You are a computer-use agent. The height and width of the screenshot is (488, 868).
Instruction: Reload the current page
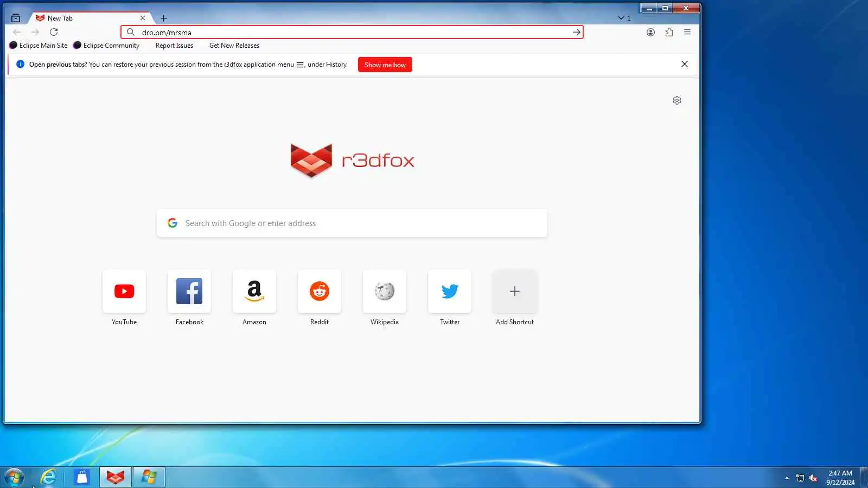pos(54,32)
